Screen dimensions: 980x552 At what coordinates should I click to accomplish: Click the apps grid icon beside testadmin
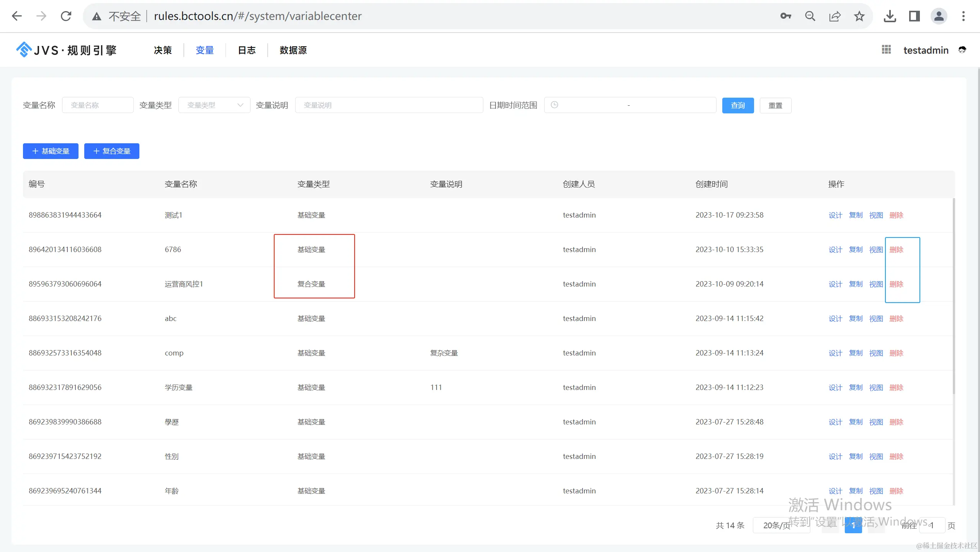pos(886,50)
